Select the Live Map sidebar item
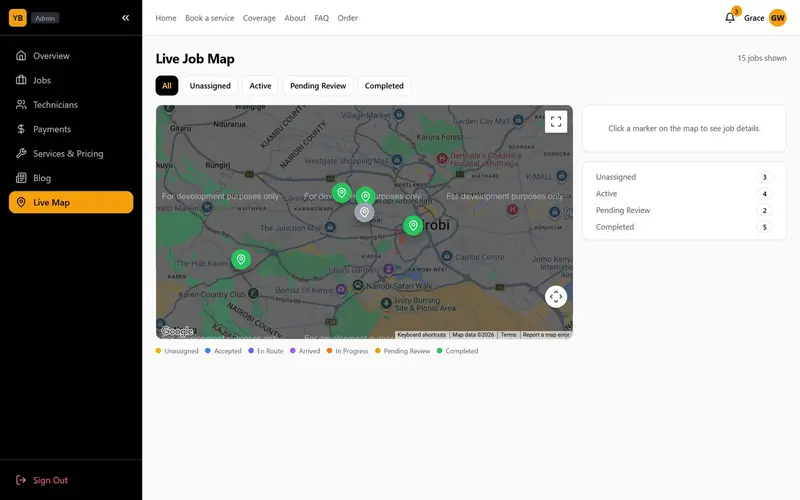800x500 pixels. click(71, 203)
